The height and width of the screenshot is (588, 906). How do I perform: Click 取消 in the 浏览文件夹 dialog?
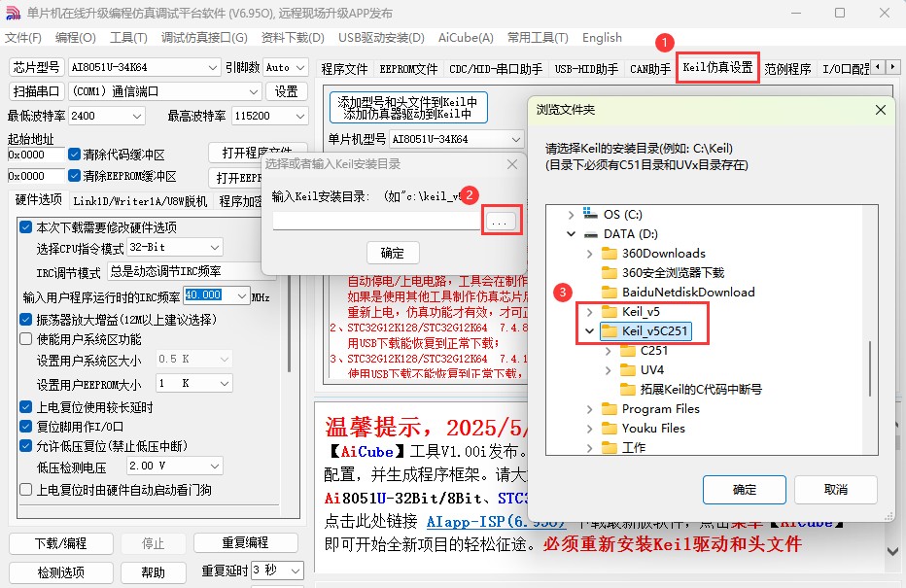click(x=835, y=490)
